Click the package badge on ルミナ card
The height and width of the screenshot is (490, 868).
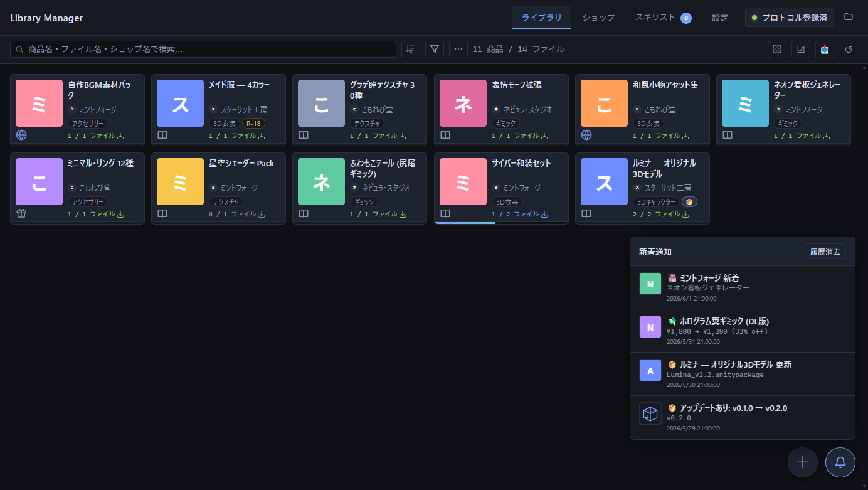tap(689, 202)
